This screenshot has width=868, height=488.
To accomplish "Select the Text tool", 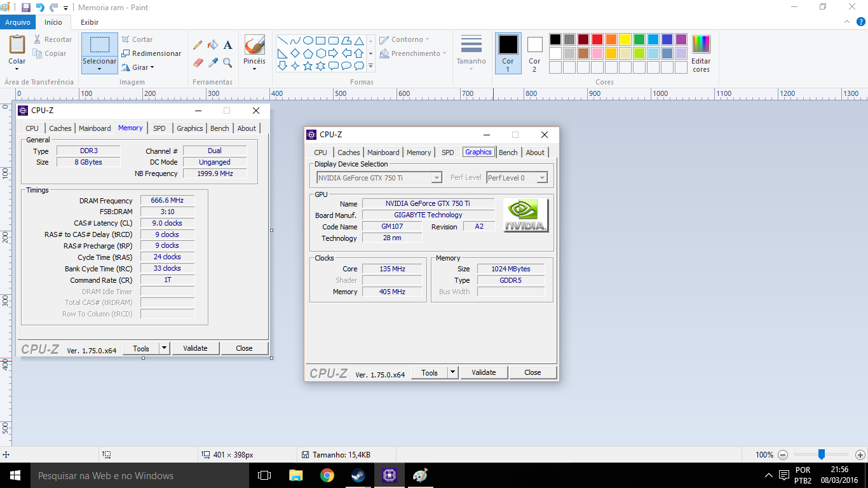I will point(228,45).
